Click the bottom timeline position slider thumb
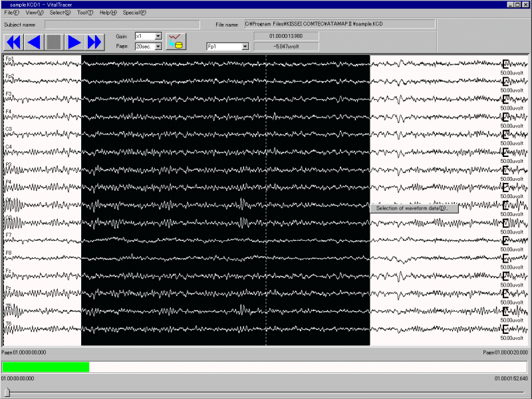The height and width of the screenshot is (399, 532). pos(7,392)
